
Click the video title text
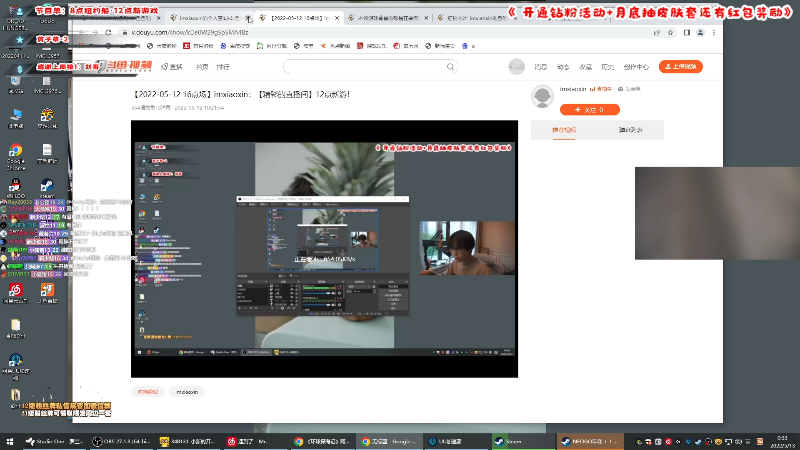tap(241, 94)
